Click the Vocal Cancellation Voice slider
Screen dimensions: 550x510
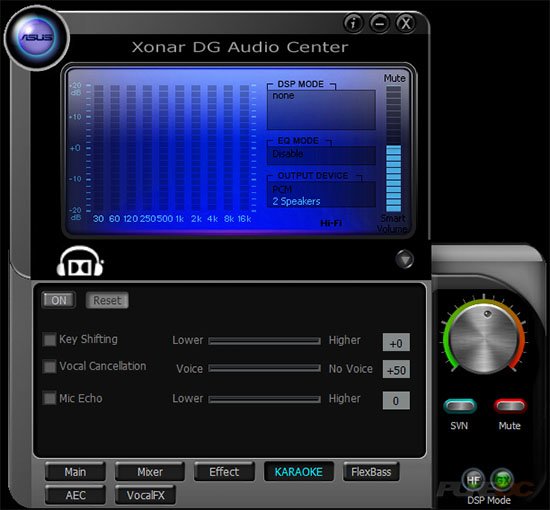point(264,368)
